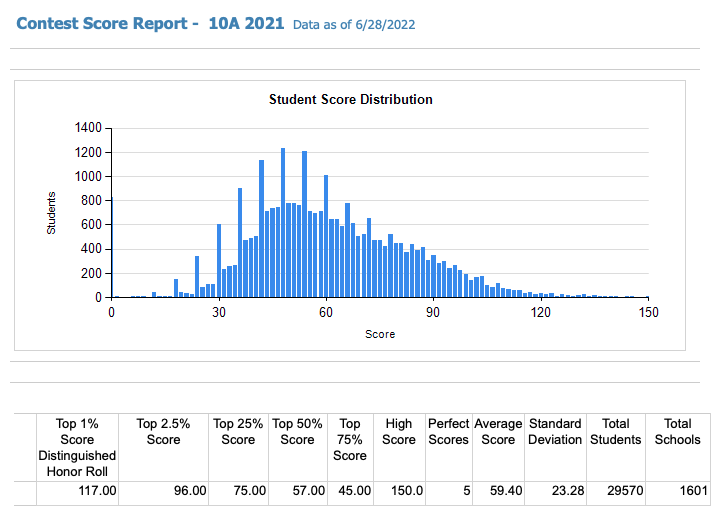This screenshot has width=724, height=516.
Task: Click the histogram bar at score 60
Action: tap(326, 236)
